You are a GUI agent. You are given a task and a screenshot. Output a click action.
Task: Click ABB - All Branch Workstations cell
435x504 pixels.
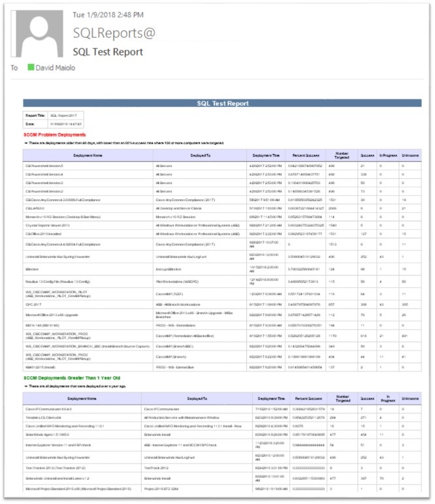200,304
